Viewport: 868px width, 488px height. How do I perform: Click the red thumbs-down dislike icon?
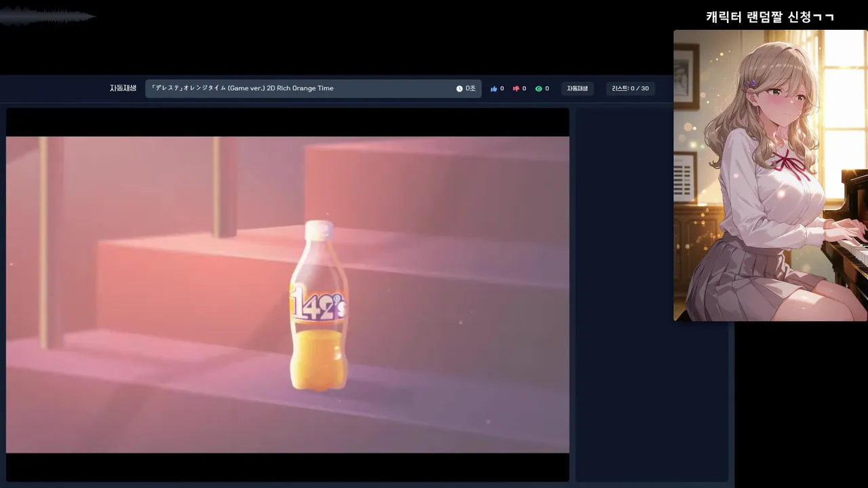516,89
